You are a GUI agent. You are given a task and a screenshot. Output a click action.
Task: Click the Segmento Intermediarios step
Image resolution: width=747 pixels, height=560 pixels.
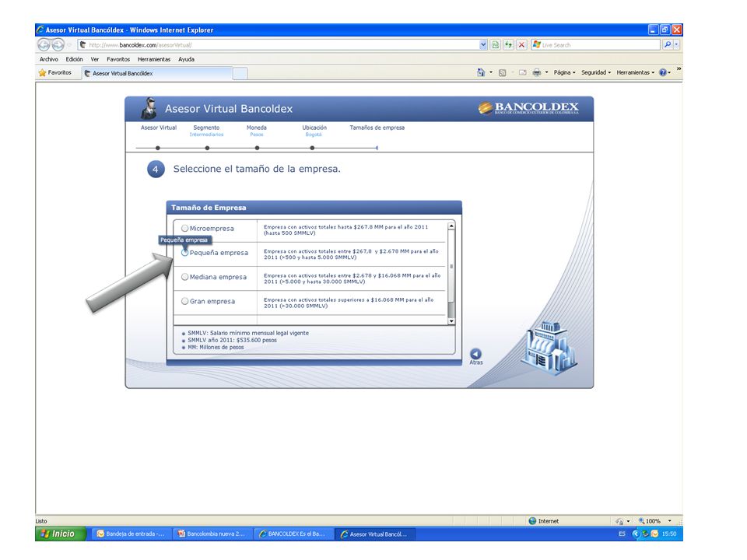point(206,131)
